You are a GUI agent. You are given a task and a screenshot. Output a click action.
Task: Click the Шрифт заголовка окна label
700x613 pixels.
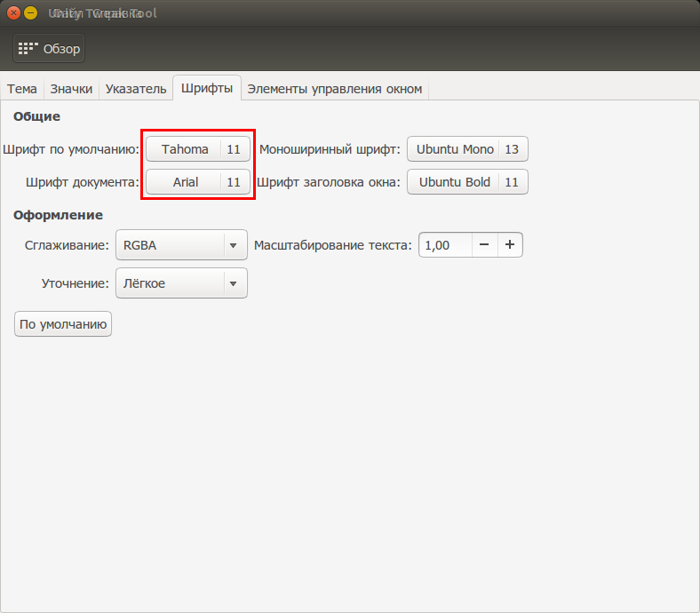click(x=329, y=182)
